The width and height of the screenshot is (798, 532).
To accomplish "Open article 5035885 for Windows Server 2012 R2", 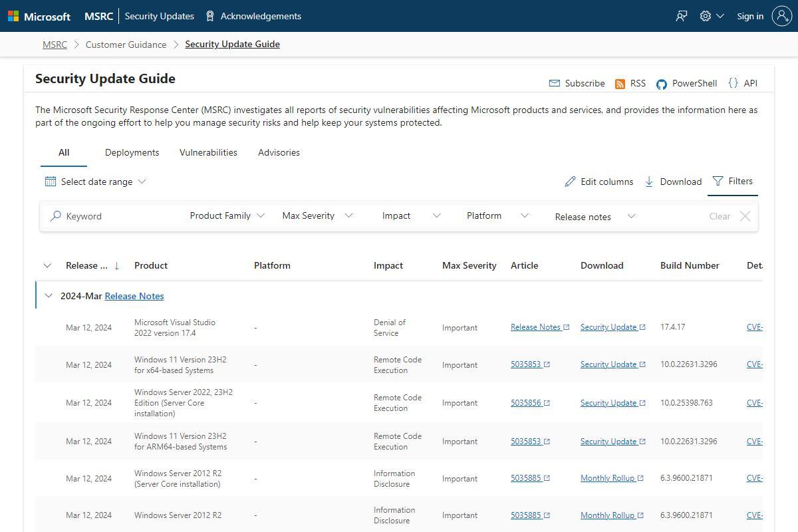I will coord(530,515).
